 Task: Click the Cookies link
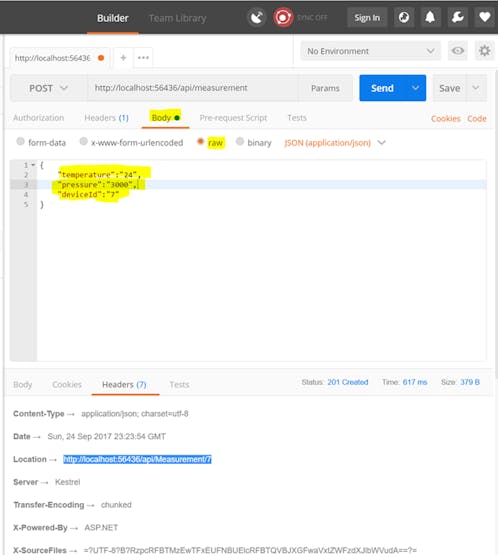coord(446,119)
